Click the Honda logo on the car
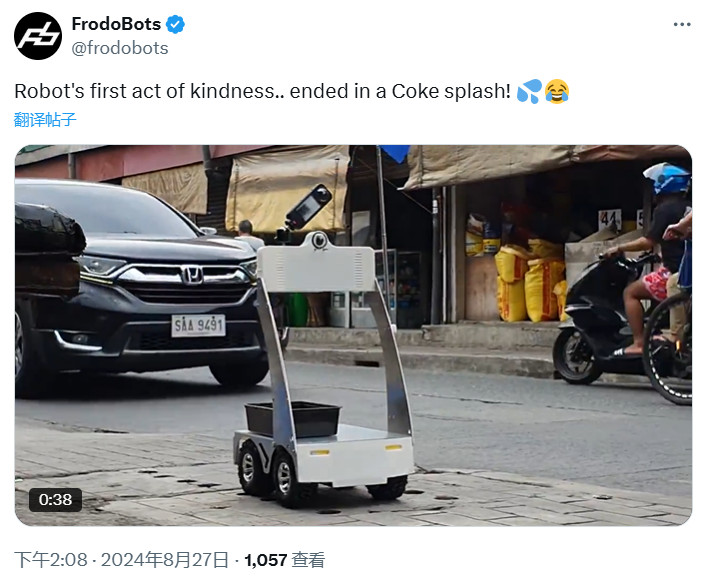This screenshot has height=580, width=709. (192, 274)
